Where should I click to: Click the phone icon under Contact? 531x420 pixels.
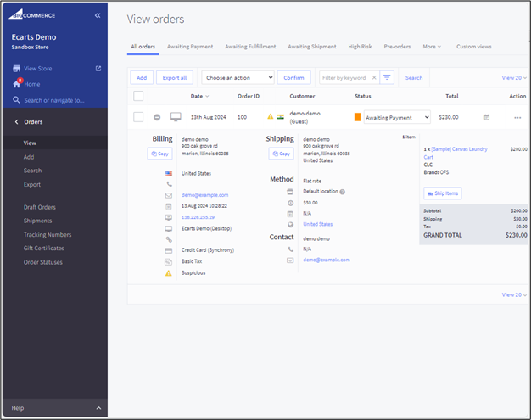[x=291, y=249]
